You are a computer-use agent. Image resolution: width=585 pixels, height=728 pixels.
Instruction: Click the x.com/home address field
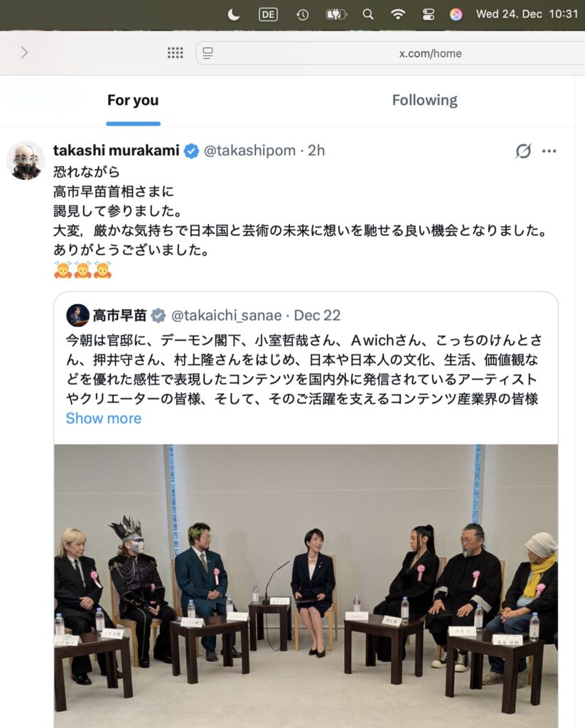390,53
